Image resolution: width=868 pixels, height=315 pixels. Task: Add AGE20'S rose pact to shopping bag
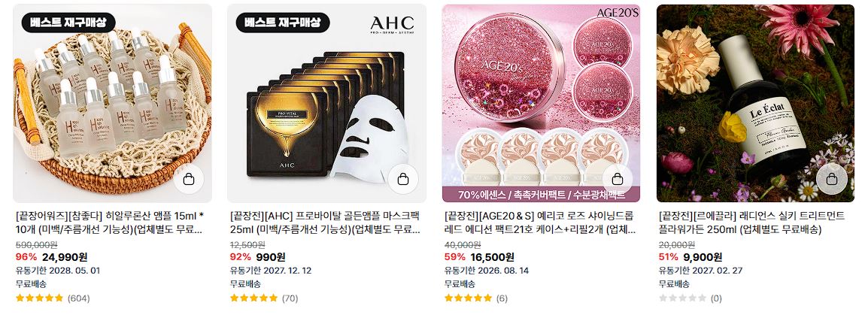(618, 180)
